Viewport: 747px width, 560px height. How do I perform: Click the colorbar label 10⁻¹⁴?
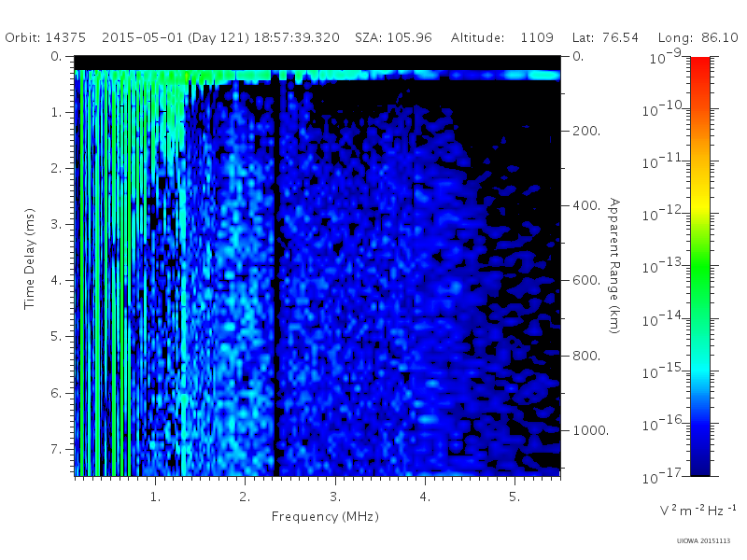point(665,319)
